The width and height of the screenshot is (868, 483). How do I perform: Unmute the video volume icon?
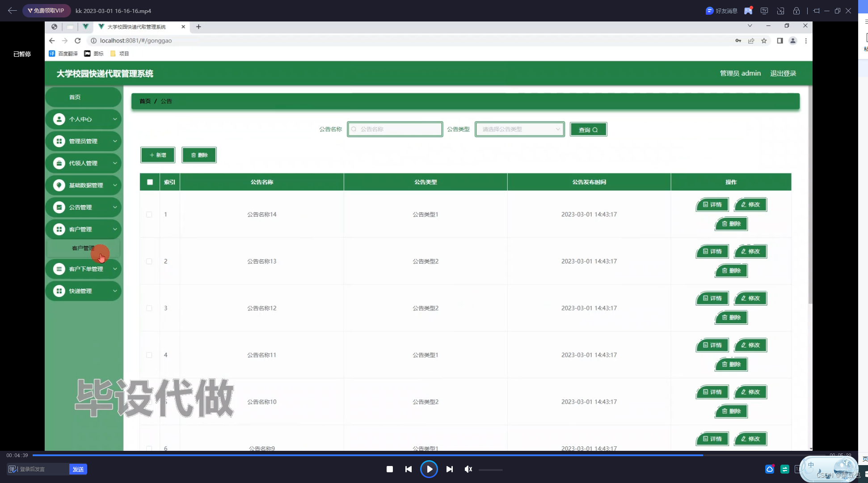(468, 469)
